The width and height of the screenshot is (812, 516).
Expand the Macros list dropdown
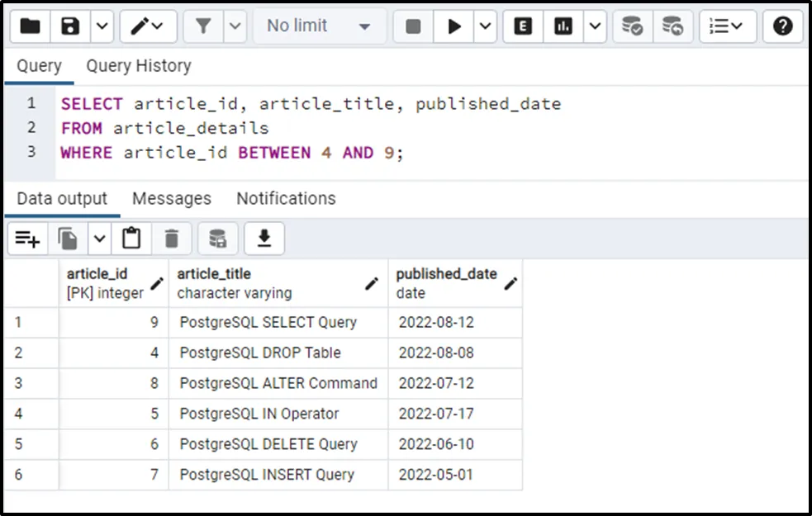click(727, 26)
